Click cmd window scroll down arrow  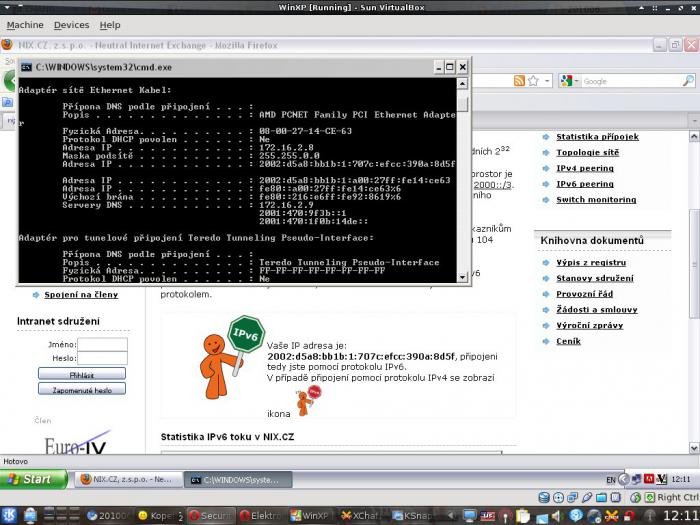462,277
